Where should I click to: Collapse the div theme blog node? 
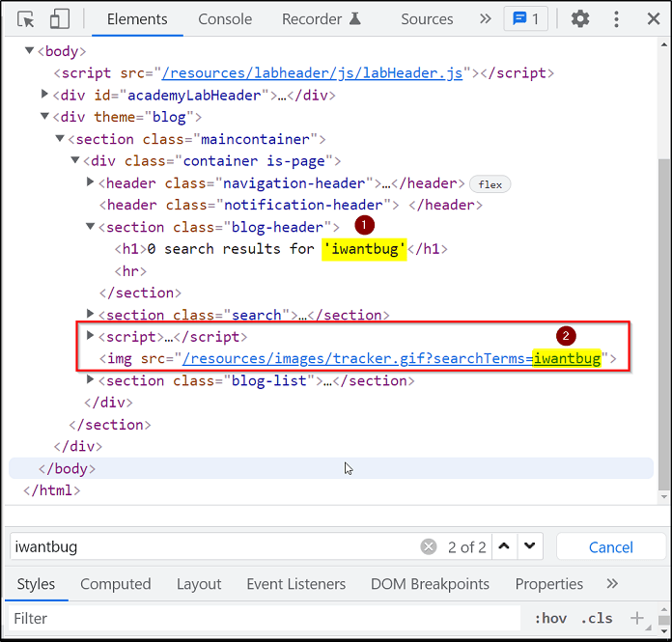[x=44, y=116]
